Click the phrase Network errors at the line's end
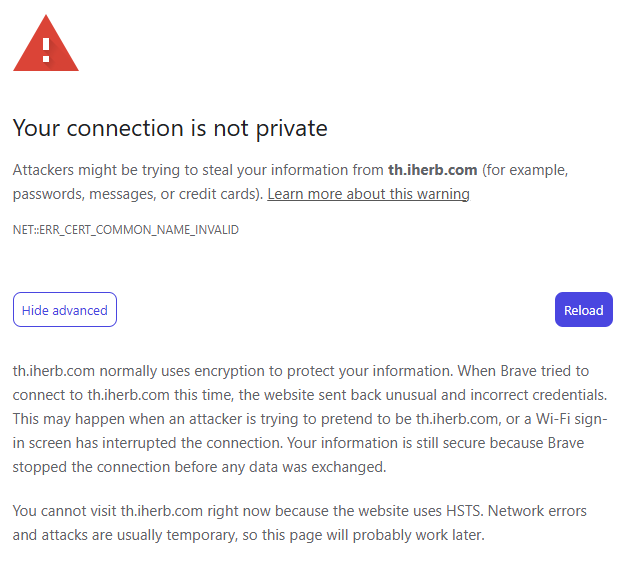The width and height of the screenshot is (626, 565). (537, 511)
